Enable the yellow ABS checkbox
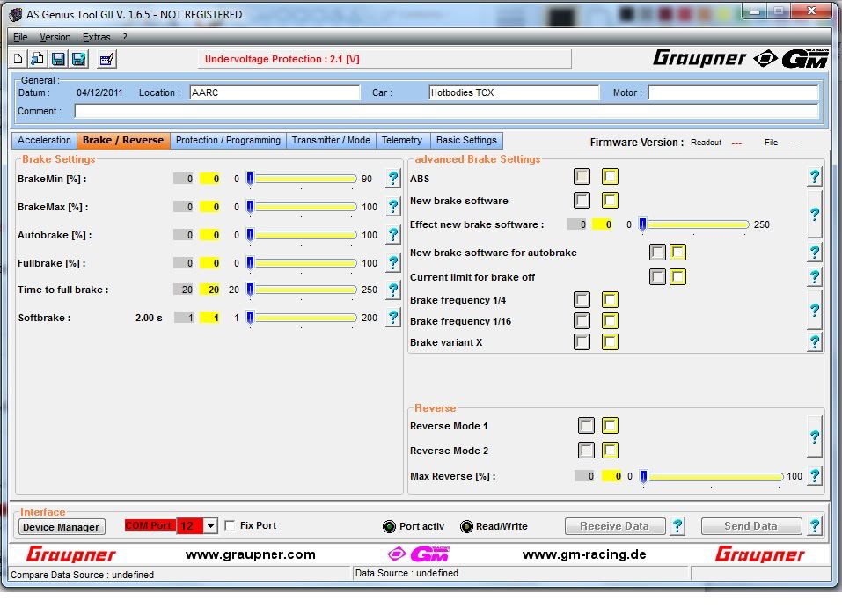The image size is (842, 616). point(610,177)
